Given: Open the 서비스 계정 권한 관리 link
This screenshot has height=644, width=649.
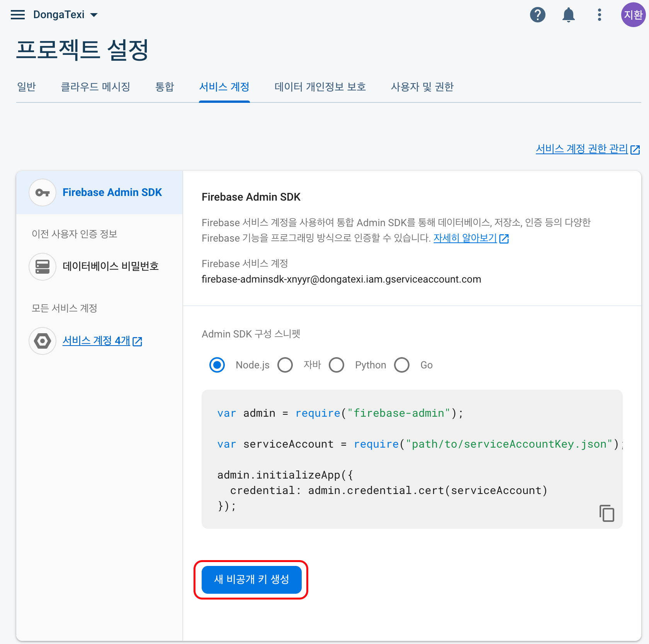Looking at the screenshot, I should [588, 149].
